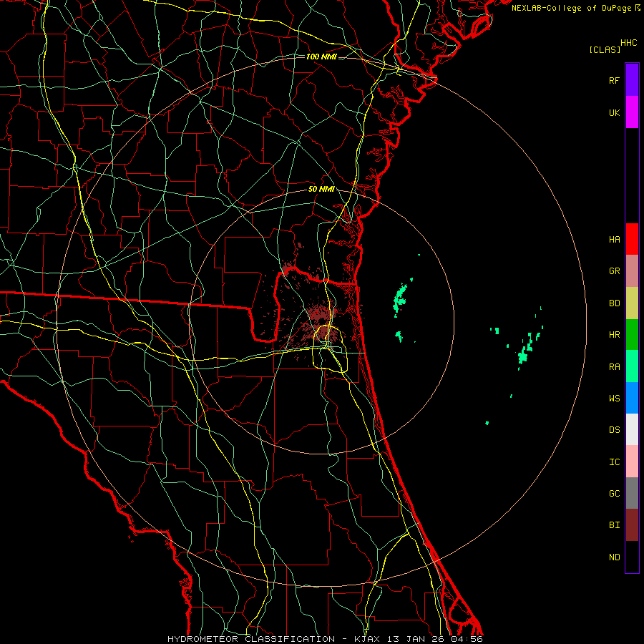
Task: Click the BI brown legend swatch
Action: click(632, 525)
